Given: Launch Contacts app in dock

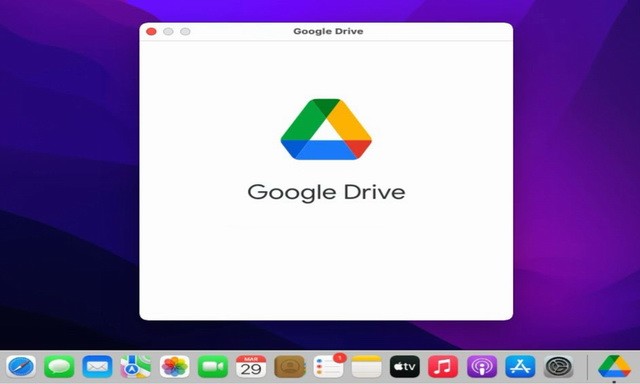Looking at the screenshot, I should (x=290, y=366).
